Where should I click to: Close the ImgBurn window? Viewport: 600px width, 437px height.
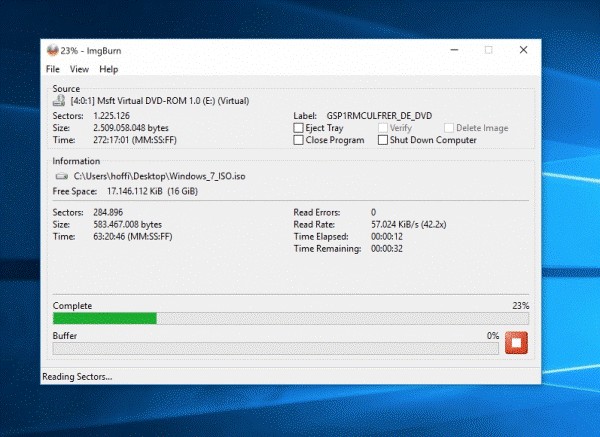[523, 50]
